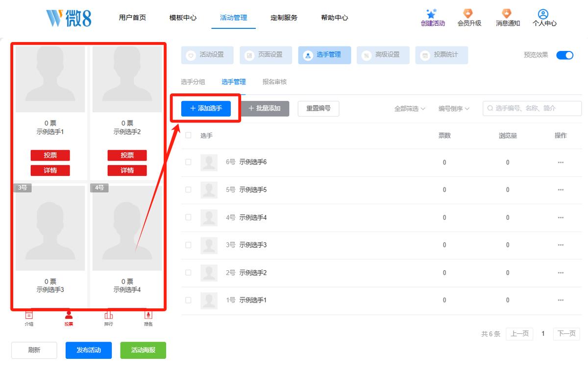
Task: Open the 创建活动 star icon
Action: (x=431, y=14)
